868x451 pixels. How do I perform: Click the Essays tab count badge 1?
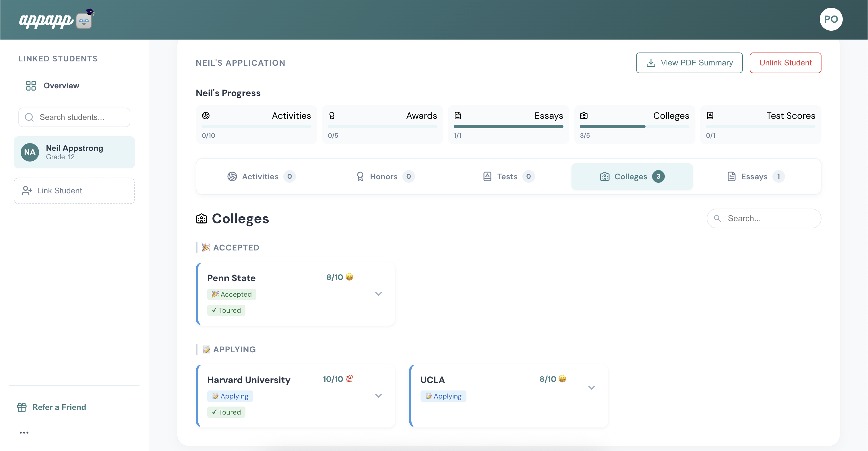pos(778,176)
